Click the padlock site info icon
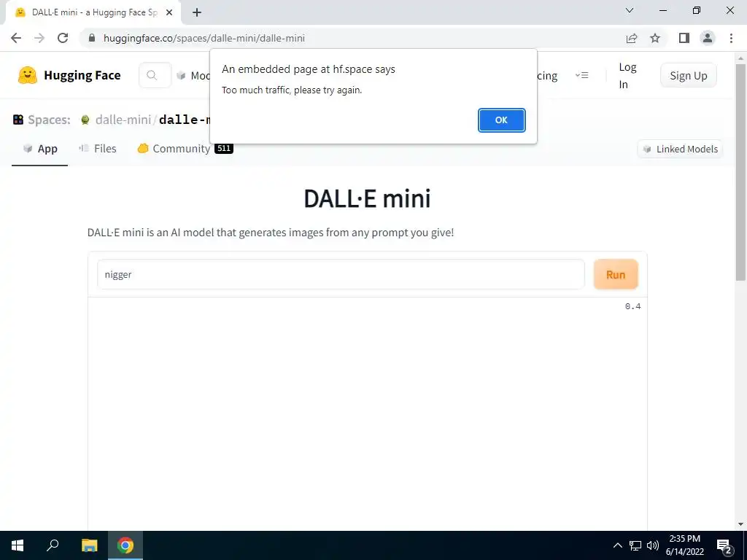 92,38
